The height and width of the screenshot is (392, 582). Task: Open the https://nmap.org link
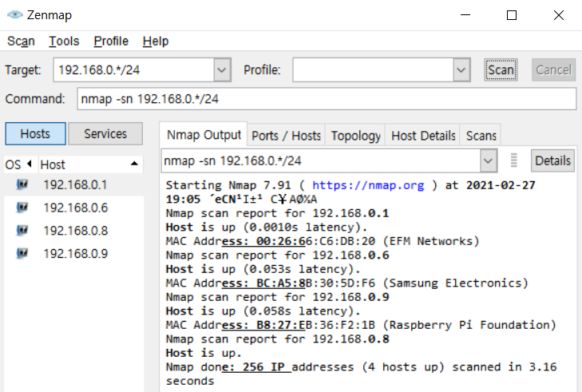368,185
